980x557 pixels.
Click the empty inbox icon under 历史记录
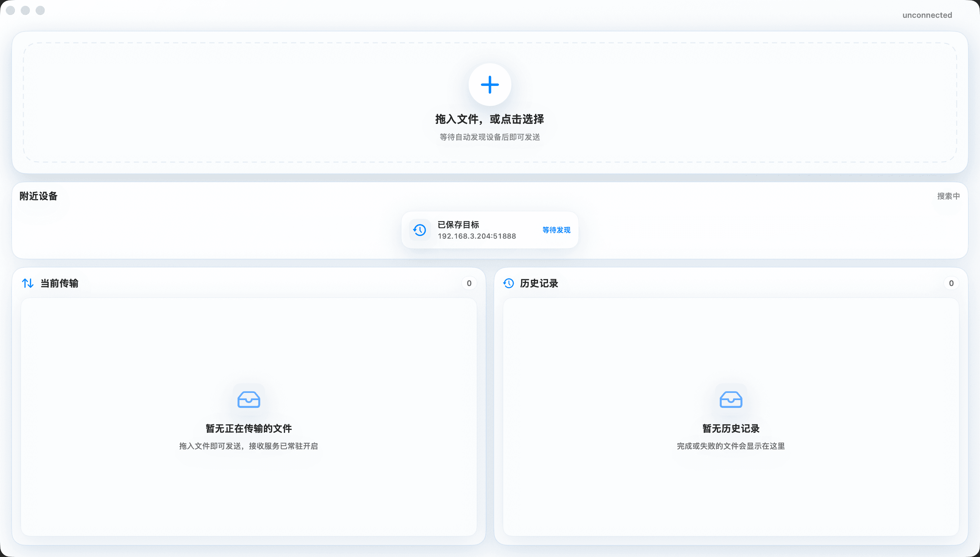pos(731,400)
